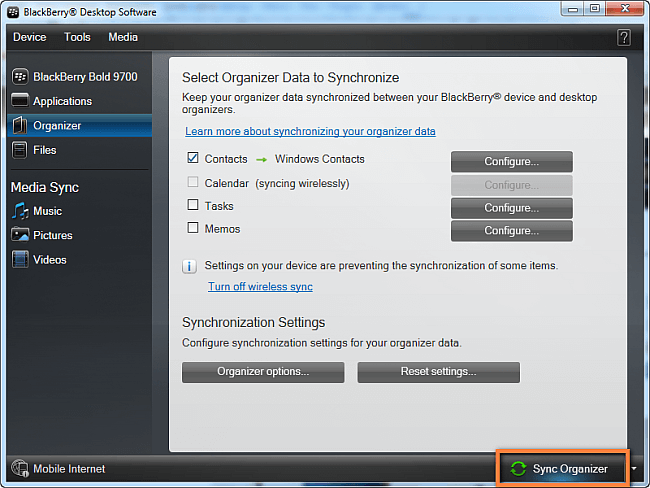This screenshot has height=488, width=650.
Task: Open Pictures under Media Sync
Action: coord(80,235)
